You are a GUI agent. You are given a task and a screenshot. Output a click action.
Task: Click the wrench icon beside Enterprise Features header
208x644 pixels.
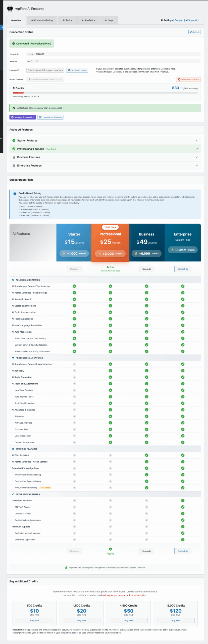tap(13, 494)
